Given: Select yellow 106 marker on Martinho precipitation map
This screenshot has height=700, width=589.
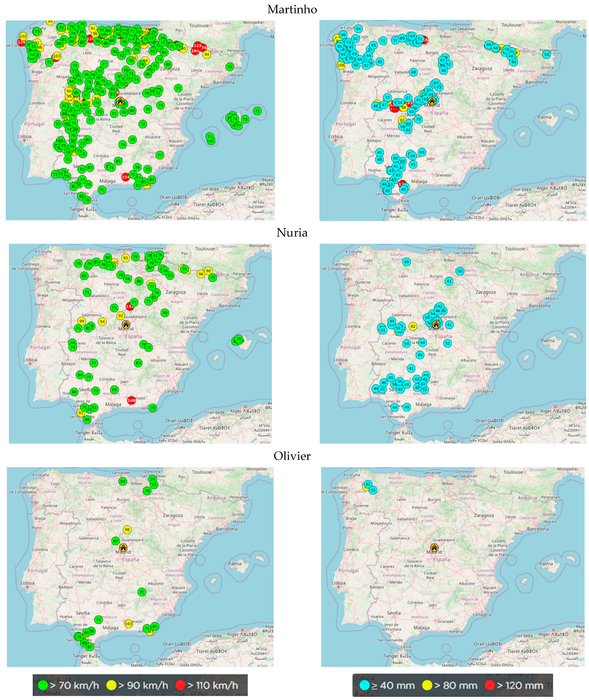Looking at the screenshot, I should 341,65.
